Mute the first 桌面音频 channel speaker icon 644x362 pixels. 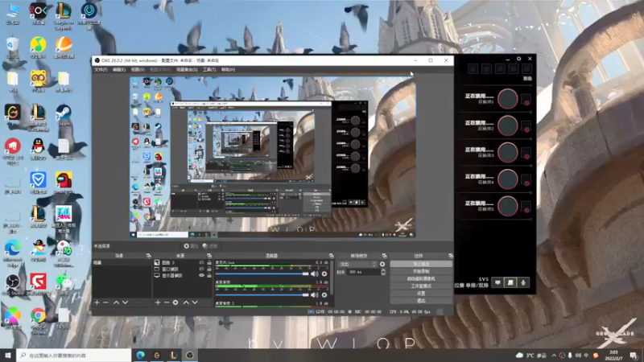pos(314,294)
